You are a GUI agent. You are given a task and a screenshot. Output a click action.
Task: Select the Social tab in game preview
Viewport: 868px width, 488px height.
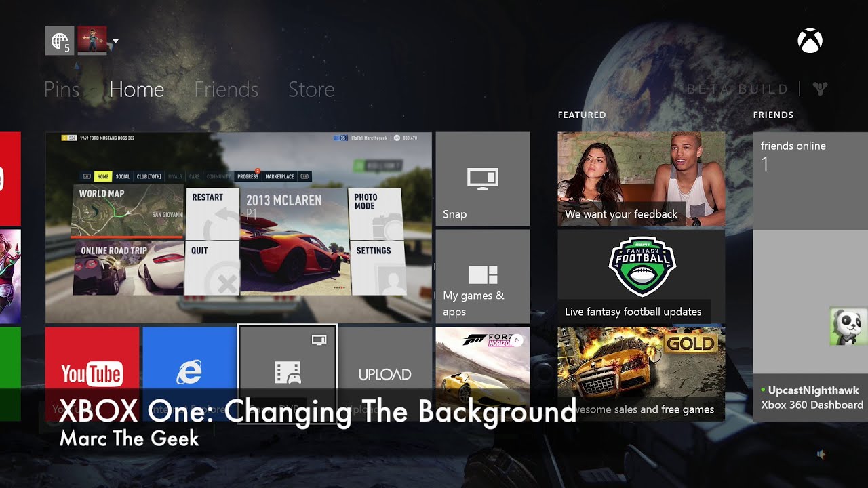123,176
